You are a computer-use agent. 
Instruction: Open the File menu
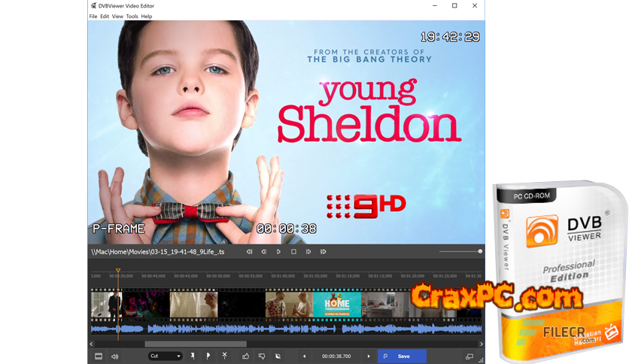click(x=93, y=17)
